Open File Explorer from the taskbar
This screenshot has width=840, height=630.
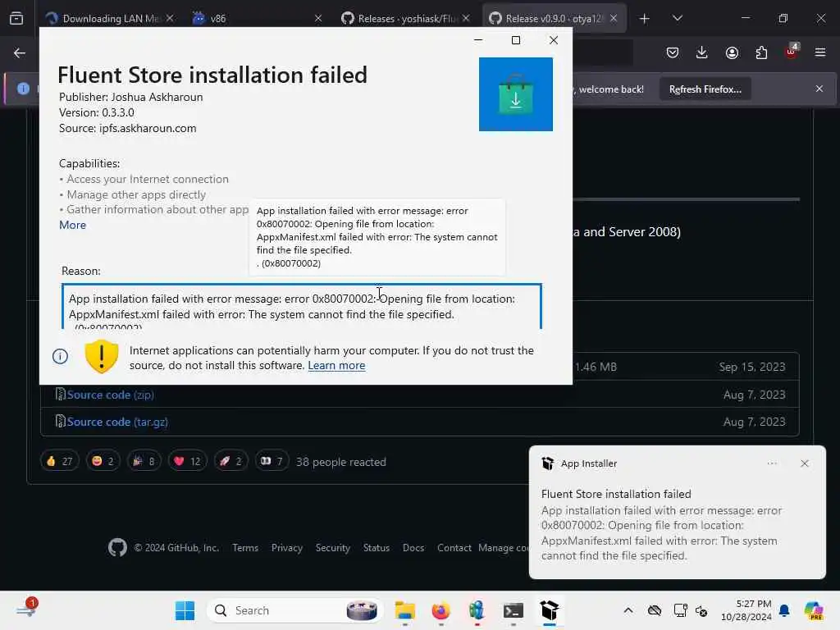tap(405, 610)
